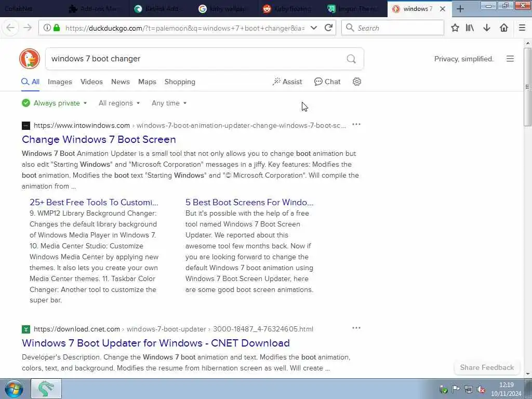This screenshot has width=532, height=399.
Task: Open the 5 Best Boot Screens For Windo... link
Action: point(249,202)
